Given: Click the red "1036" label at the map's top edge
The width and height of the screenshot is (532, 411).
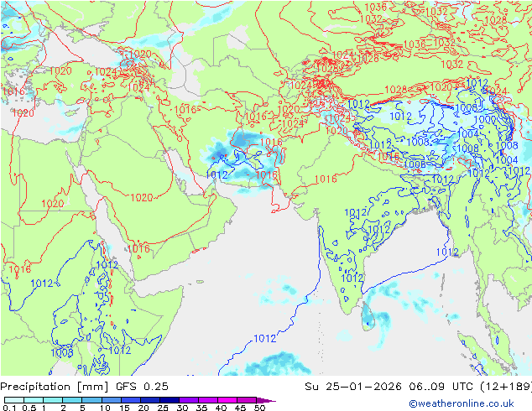Looking at the screenshot, I should (x=375, y=8).
